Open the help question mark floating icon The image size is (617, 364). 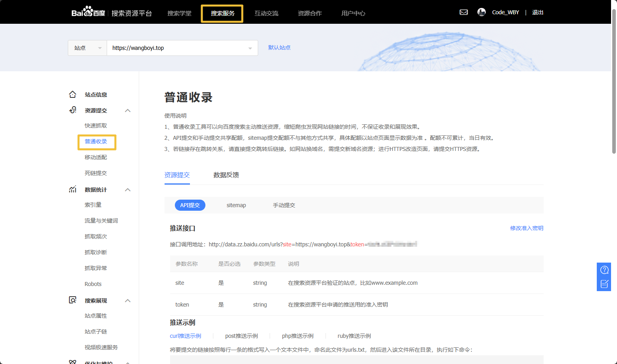[x=604, y=270]
